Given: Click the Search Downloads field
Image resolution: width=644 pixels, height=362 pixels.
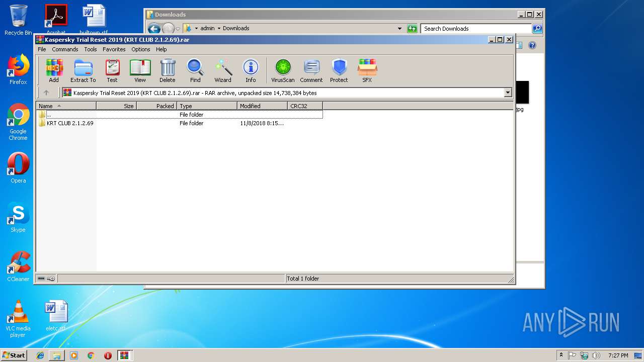Looking at the screenshot, I should (476, 29).
